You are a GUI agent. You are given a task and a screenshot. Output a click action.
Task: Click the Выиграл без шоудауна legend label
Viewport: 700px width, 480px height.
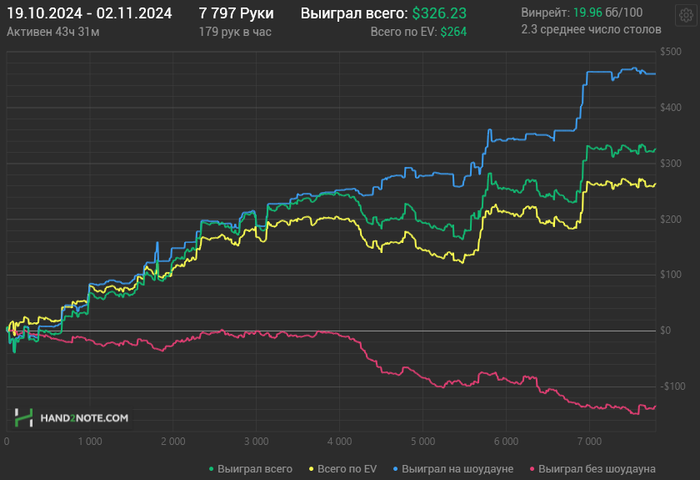(597, 469)
